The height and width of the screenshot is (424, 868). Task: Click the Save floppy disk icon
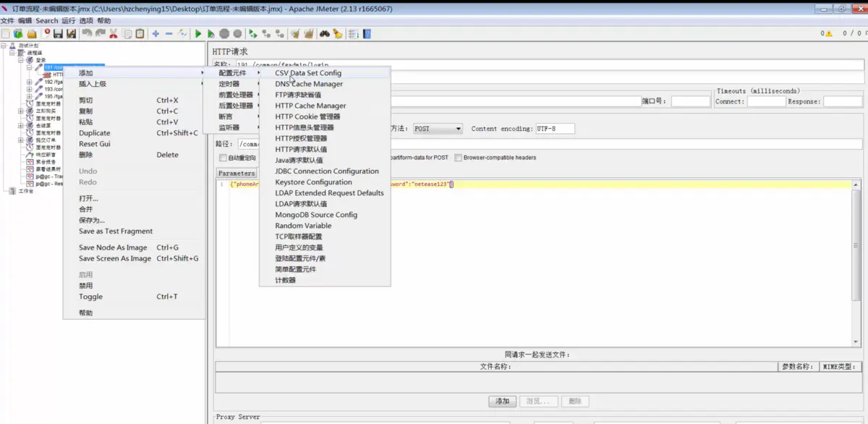point(58,33)
